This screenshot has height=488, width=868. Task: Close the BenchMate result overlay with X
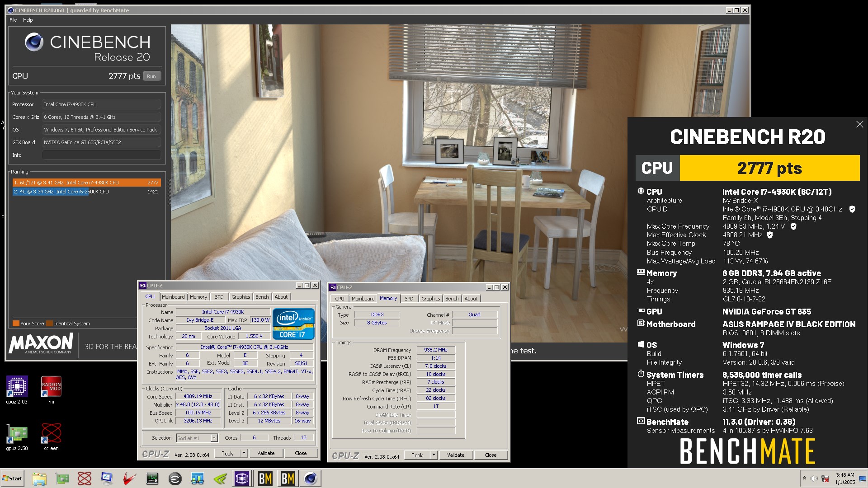859,124
